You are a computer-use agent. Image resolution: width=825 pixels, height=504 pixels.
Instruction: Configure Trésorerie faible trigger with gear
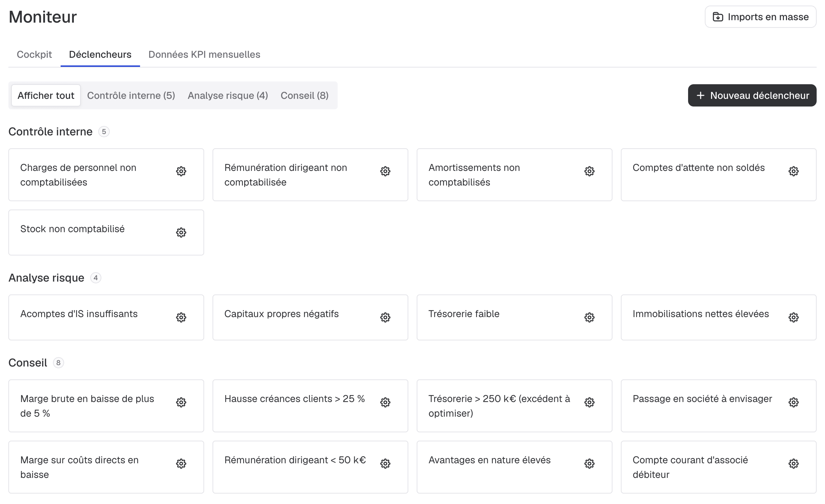coord(589,317)
